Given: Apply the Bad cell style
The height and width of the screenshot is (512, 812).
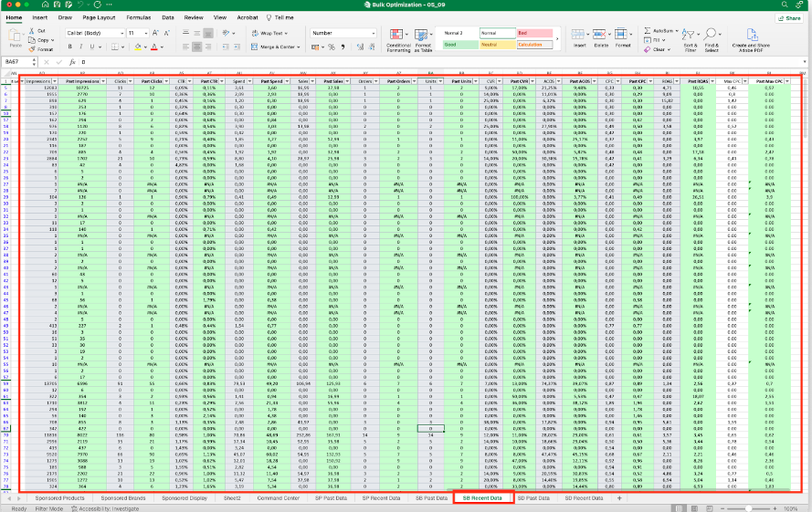Looking at the screenshot, I should [534, 33].
